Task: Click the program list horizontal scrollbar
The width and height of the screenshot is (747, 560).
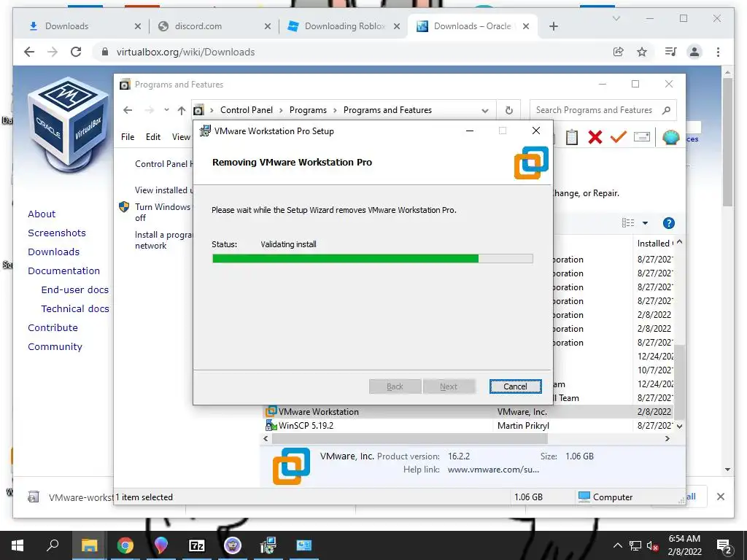Action: [410, 438]
